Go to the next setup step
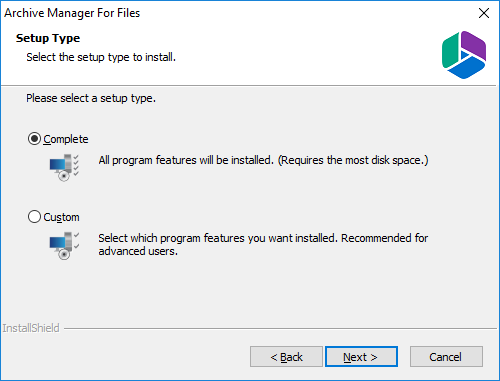The width and height of the screenshot is (500, 381). tap(361, 357)
